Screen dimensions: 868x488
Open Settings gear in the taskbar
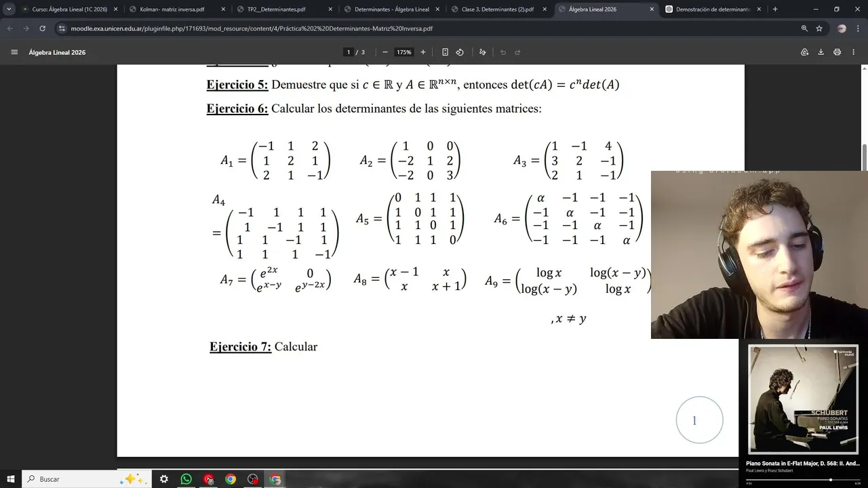point(164,479)
